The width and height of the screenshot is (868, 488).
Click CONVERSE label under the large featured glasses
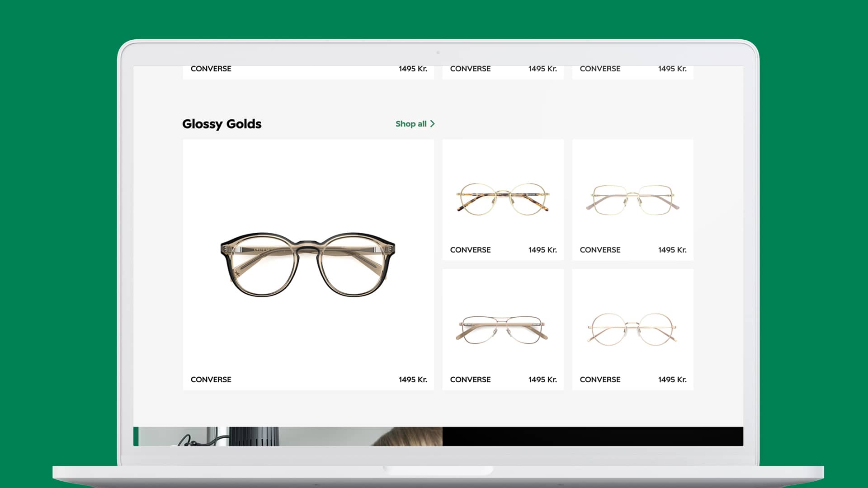pos(211,380)
